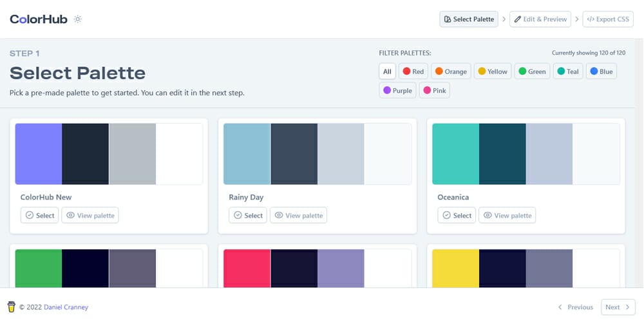Filter palettes by Orange

point(451,71)
